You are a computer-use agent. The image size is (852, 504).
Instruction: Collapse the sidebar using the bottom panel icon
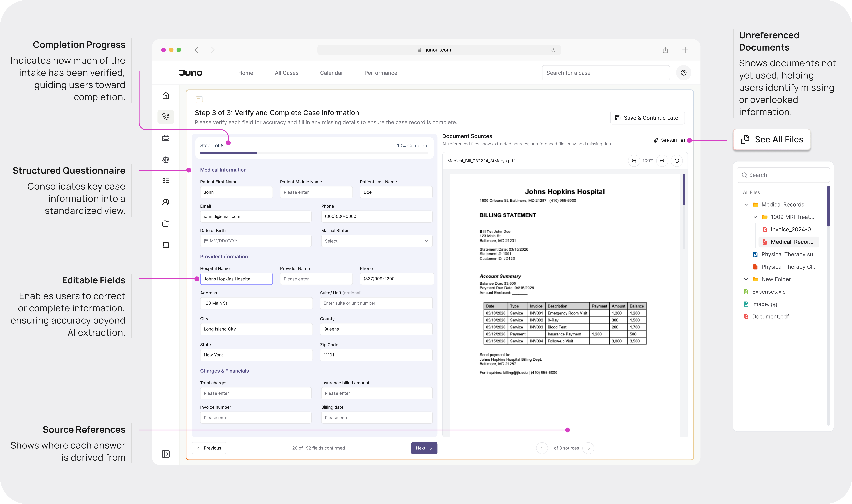pos(166,454)
